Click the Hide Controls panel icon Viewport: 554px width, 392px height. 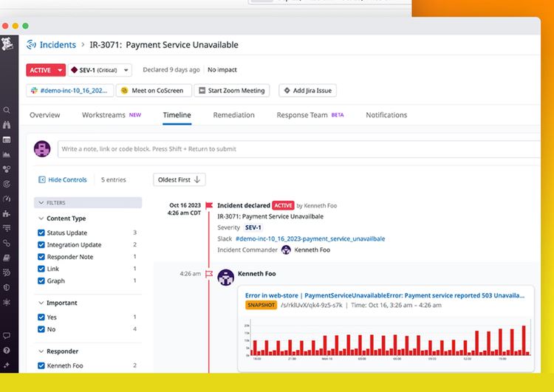point(41,179)
